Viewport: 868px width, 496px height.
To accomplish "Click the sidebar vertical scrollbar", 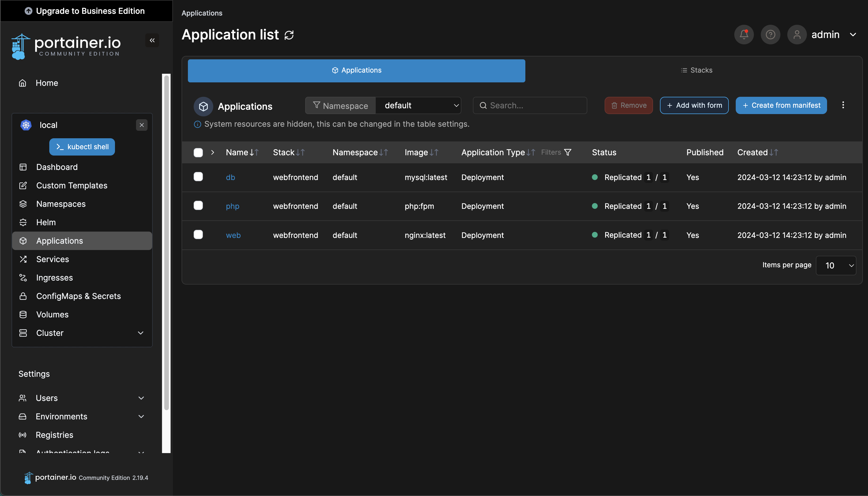I will click(166, 243).
